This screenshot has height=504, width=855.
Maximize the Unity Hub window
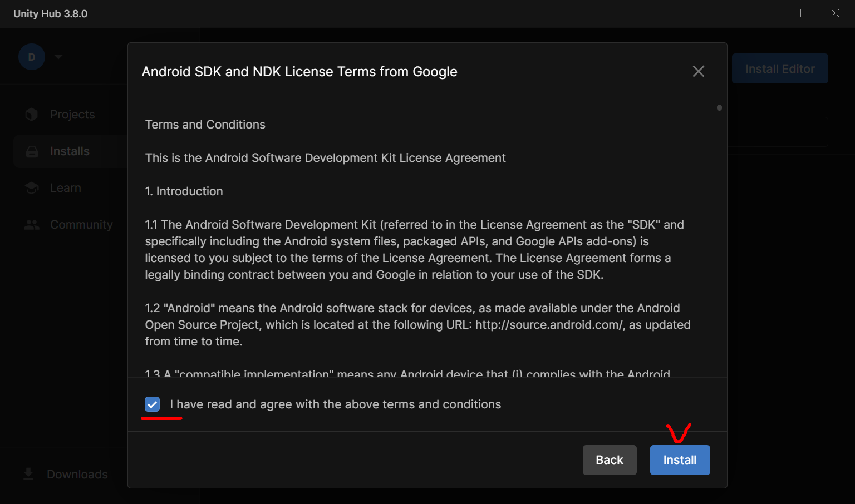(x=797, y=13)
